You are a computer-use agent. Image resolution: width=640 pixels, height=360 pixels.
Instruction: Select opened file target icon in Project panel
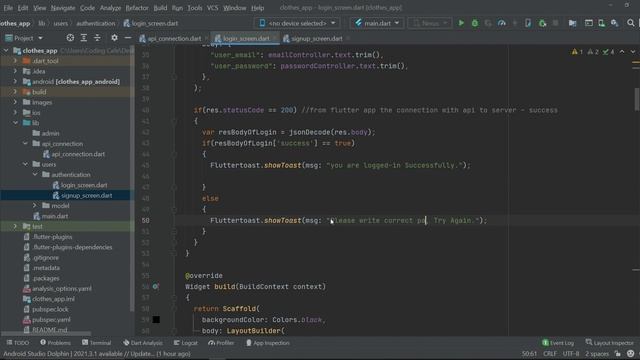coord(70,38)
